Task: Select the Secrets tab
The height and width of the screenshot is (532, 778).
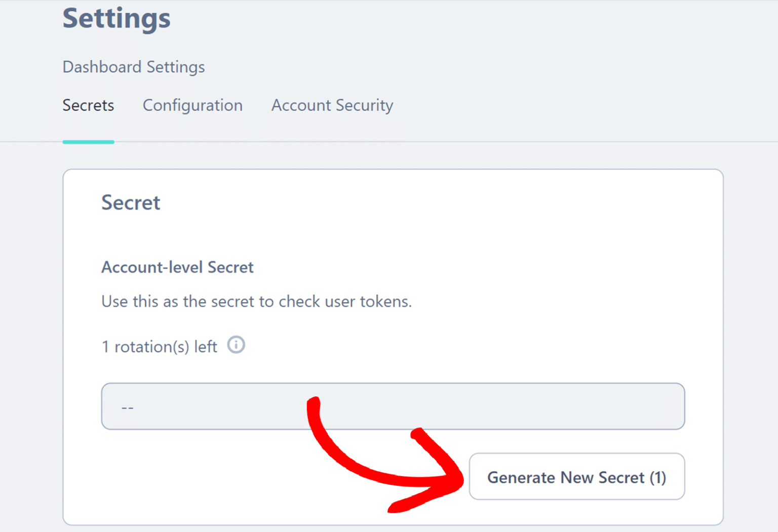Action: coord(88,105)
